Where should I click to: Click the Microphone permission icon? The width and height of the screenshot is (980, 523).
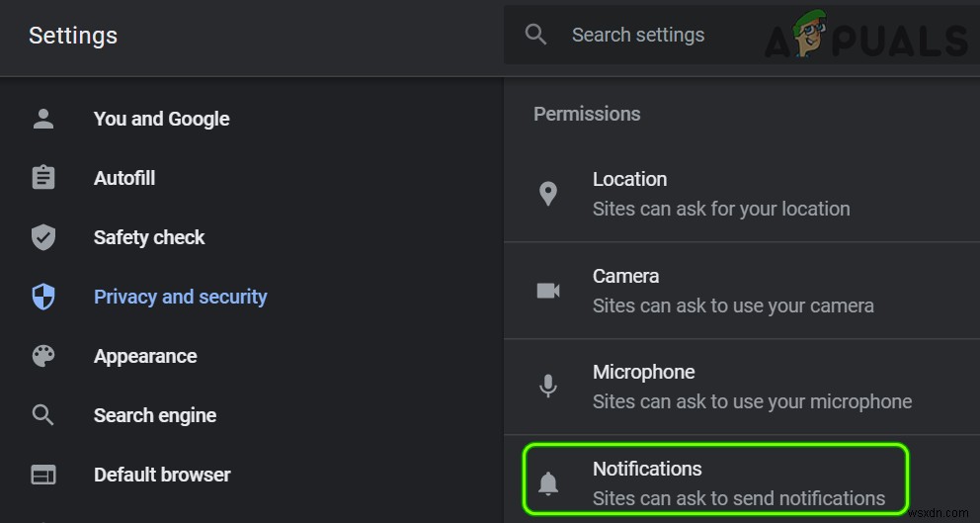coord(548,387)
